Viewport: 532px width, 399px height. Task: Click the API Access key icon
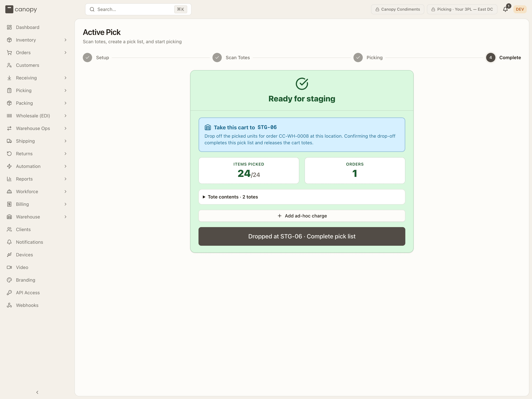click(x=9, y=292)
